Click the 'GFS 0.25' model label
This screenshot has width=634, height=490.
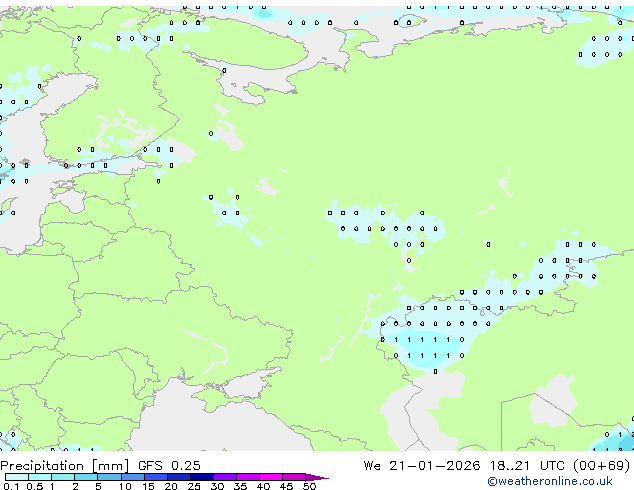(x=169, y=465)
